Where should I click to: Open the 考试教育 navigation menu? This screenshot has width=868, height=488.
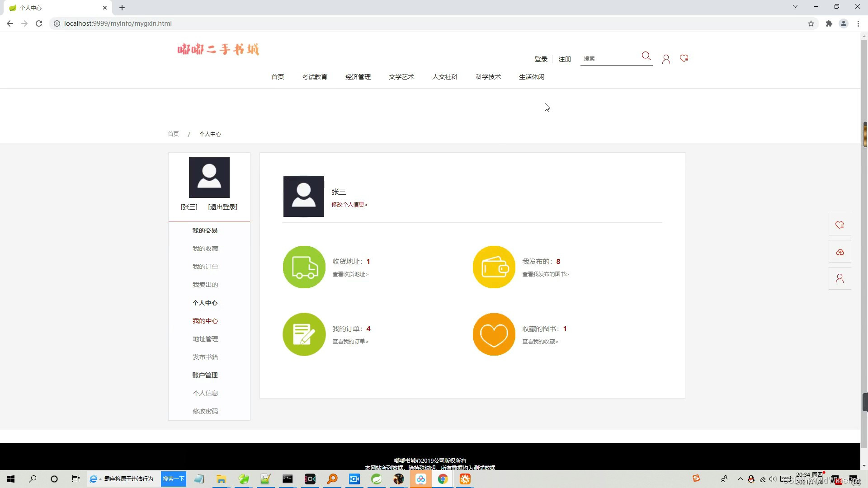click(315, 77)
